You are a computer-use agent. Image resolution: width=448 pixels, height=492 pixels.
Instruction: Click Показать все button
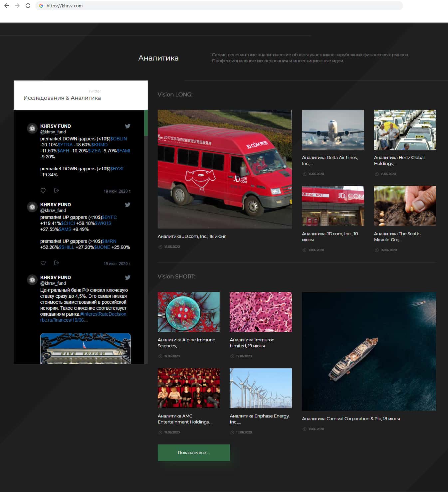[x=194, y=453]
